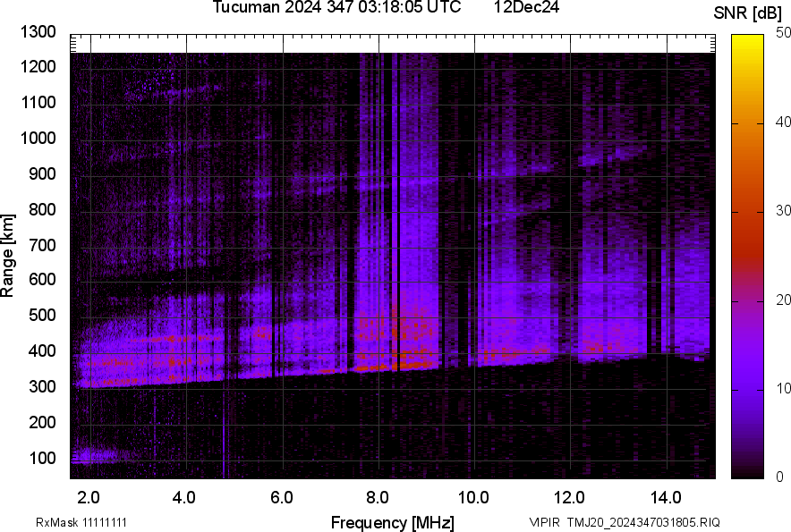Click range tick label 1300
The width and height of the screenshot is (791, 532).
[38, 32]
